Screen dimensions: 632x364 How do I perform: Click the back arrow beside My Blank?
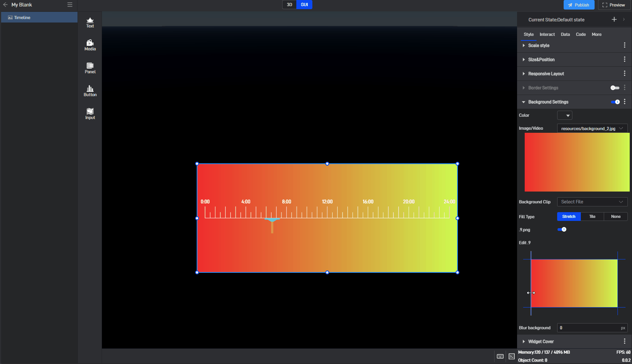coord(5,5)
